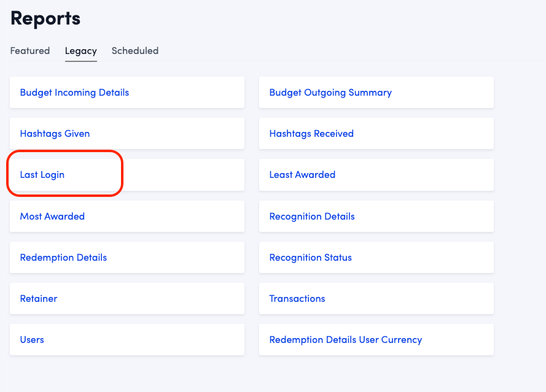View the Hashtags Received report

tap(311, 134)
